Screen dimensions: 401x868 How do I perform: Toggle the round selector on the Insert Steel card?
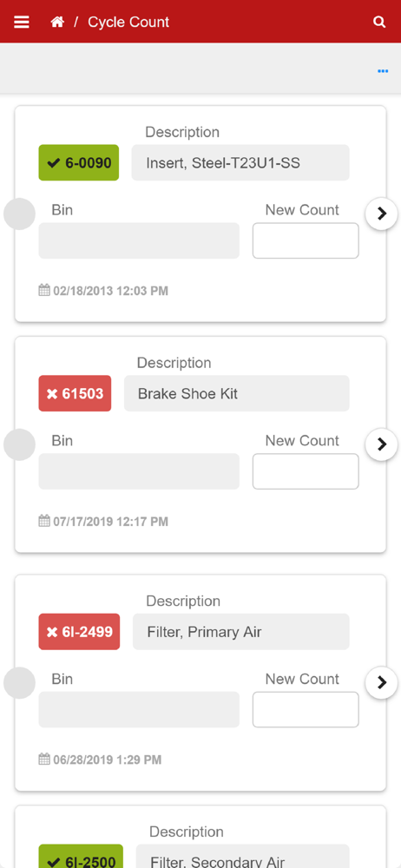(19, 214)
